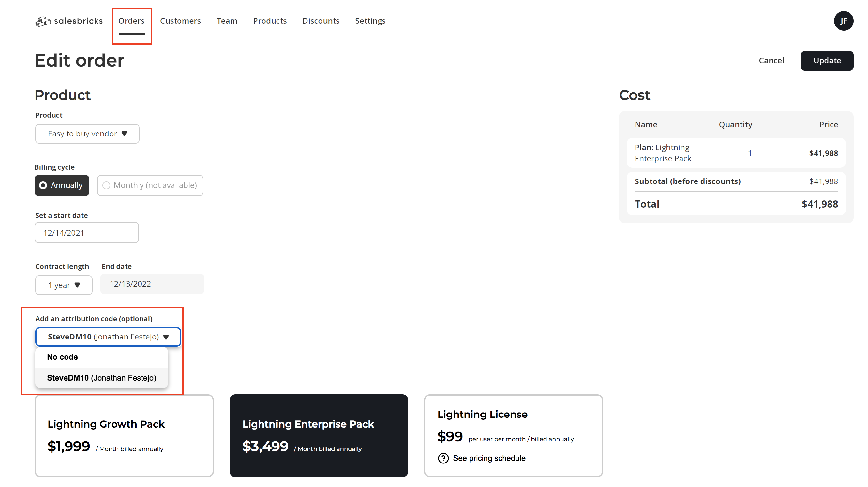The width and height of the screenshot is (868, 487).
Task: Click the Product dropdown arrow icon
Action: pyautogui.click(x=124, y=134)
